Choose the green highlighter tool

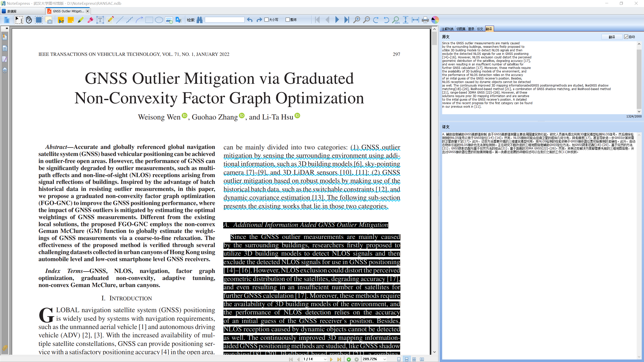tap(81, 20)
